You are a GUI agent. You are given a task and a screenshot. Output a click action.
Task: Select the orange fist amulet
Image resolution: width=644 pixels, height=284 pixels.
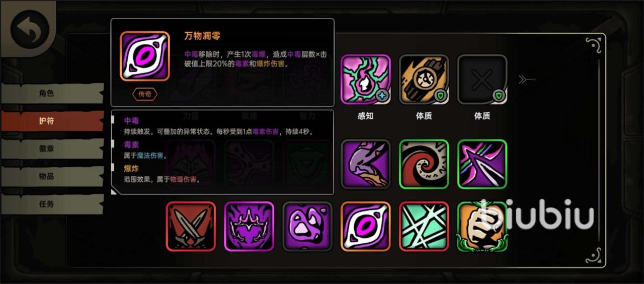[x=482, y=226]
